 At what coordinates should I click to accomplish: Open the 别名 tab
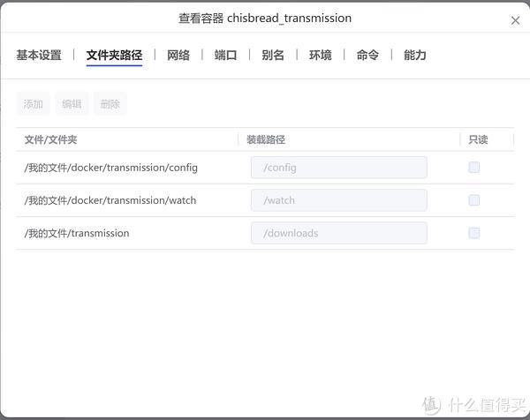[273, 55]
